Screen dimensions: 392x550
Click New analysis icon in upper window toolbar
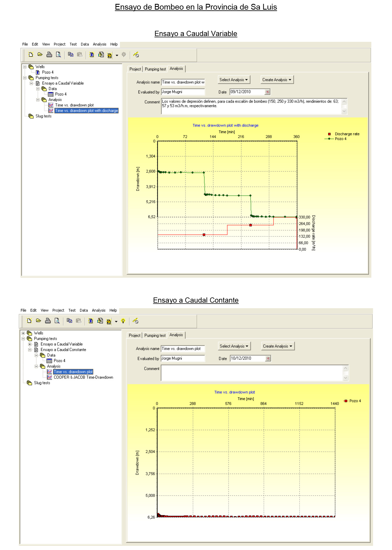click(x=109, y=55)
